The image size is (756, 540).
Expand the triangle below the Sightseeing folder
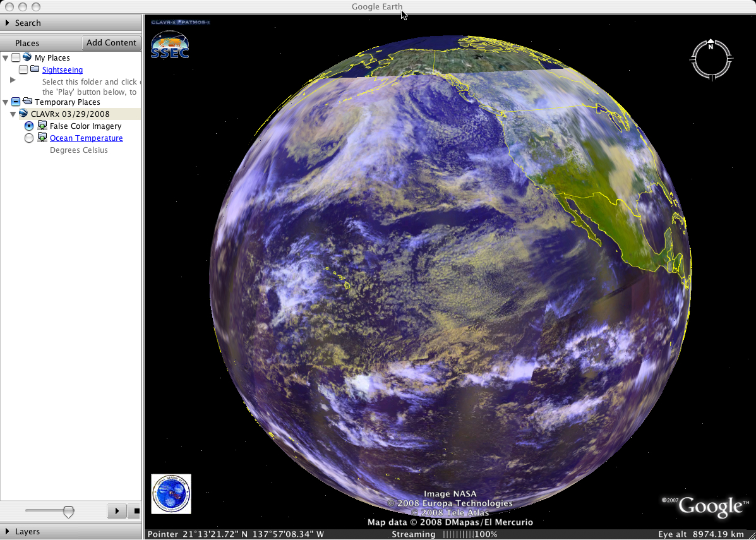pyautogui.click(x=13, y=80)
